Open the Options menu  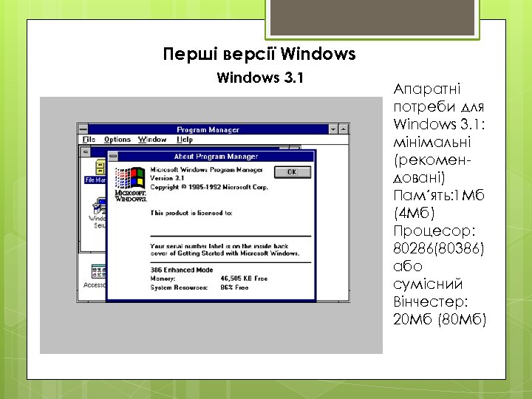[117, 140]
